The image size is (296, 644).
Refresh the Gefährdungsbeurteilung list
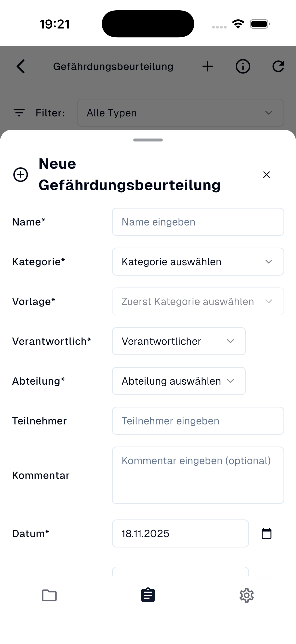(x=279, y=66)
